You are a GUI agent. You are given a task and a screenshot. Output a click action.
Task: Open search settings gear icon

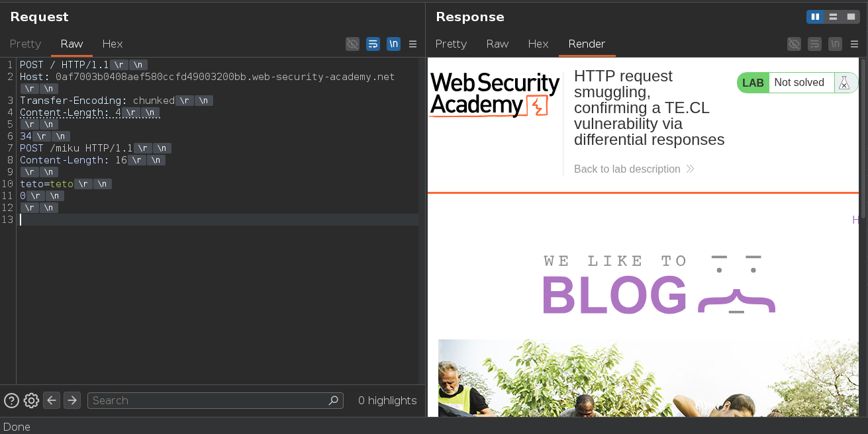(31, 400)
